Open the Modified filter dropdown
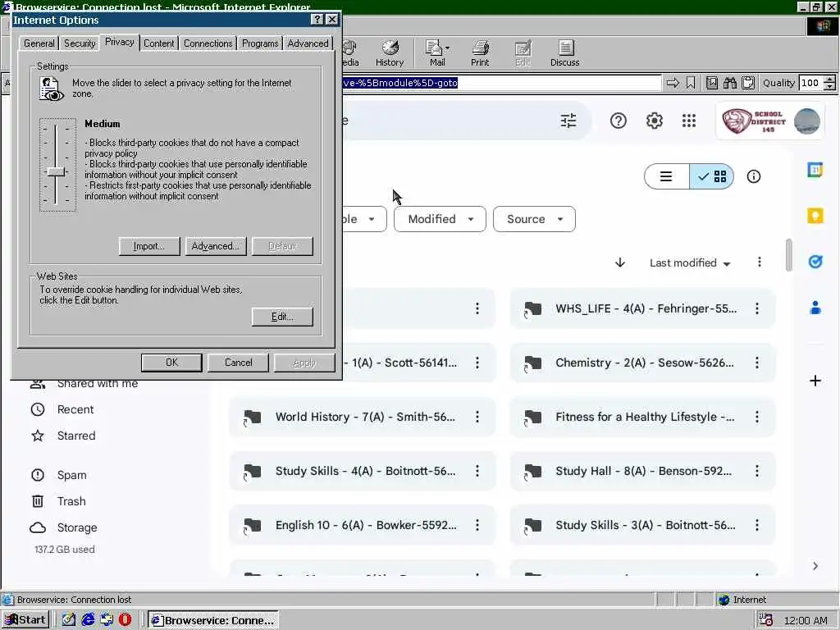This screenshot has height=630, width=840. pos(440,219)
